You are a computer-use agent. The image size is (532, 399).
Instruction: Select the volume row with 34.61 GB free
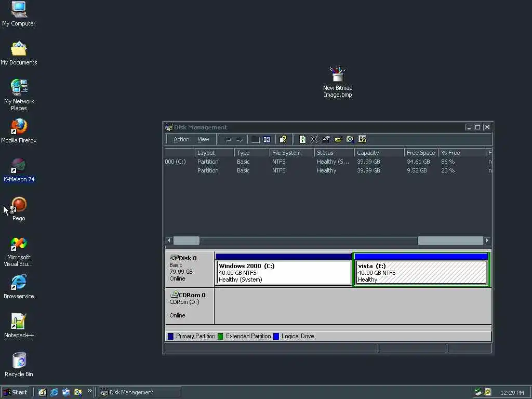(x=328, y=162)
